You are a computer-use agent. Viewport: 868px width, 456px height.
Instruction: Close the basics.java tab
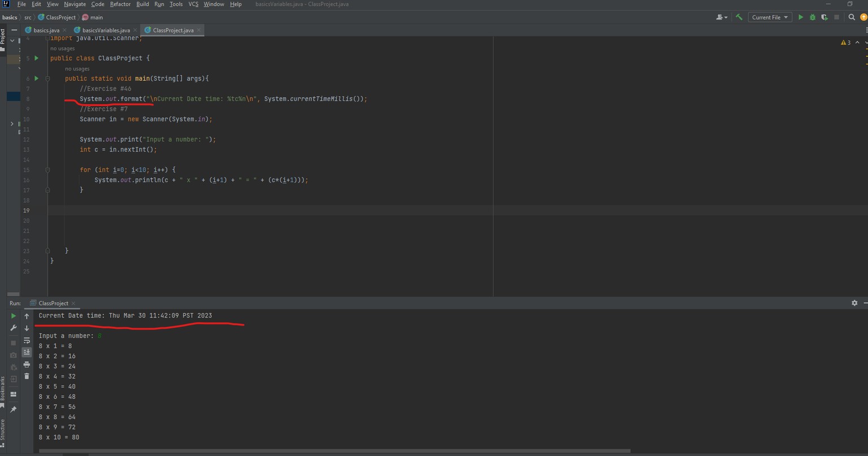pyautogui.click(x=64, y=30)
